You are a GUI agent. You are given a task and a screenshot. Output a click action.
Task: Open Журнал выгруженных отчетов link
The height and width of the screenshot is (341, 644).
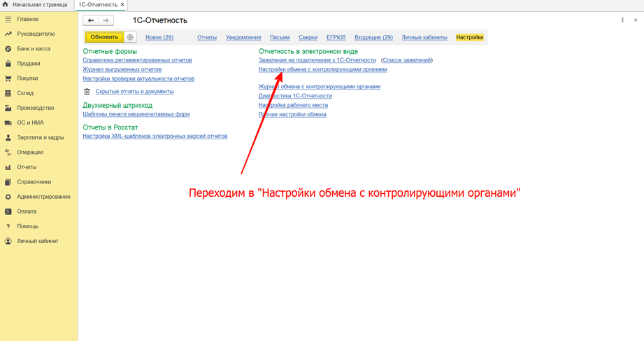coord(122,69)
